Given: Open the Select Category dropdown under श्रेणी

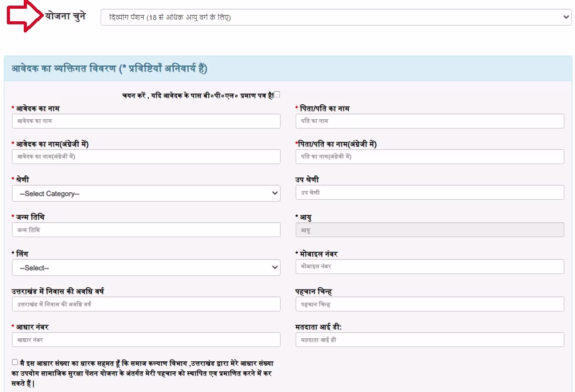Looking at the screenshot, I should [x=146, y=194].
